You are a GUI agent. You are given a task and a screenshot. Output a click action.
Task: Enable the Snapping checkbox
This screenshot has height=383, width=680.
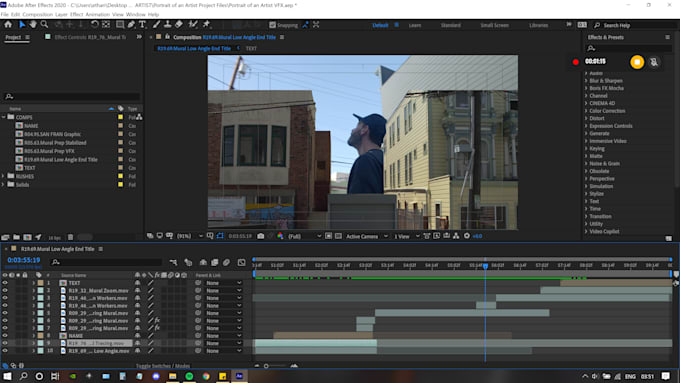click(272, 25)
